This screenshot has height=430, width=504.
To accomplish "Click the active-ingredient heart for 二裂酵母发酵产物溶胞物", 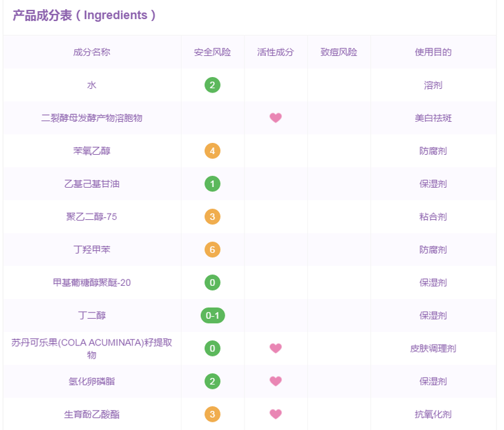I will (276, 118).
